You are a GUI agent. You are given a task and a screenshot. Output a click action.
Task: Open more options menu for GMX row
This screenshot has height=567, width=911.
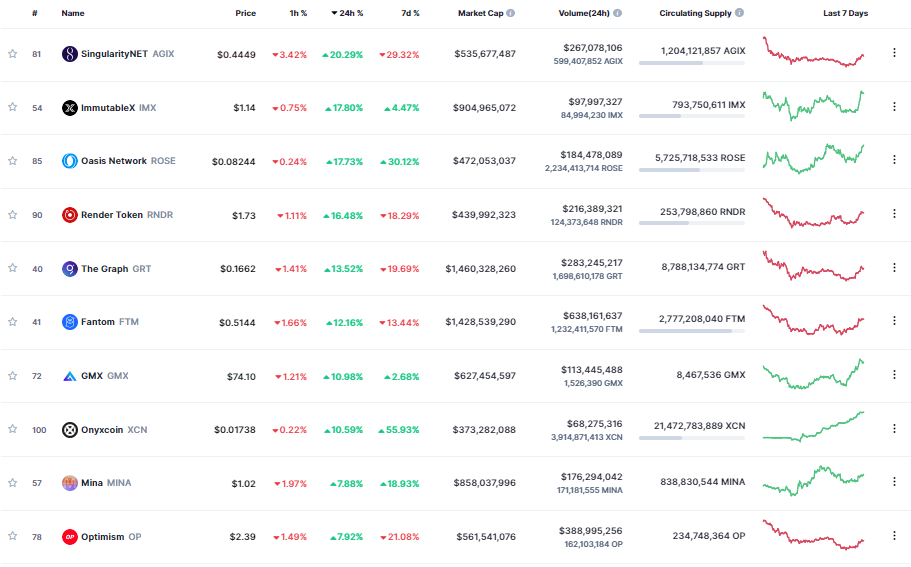(894, 375)
